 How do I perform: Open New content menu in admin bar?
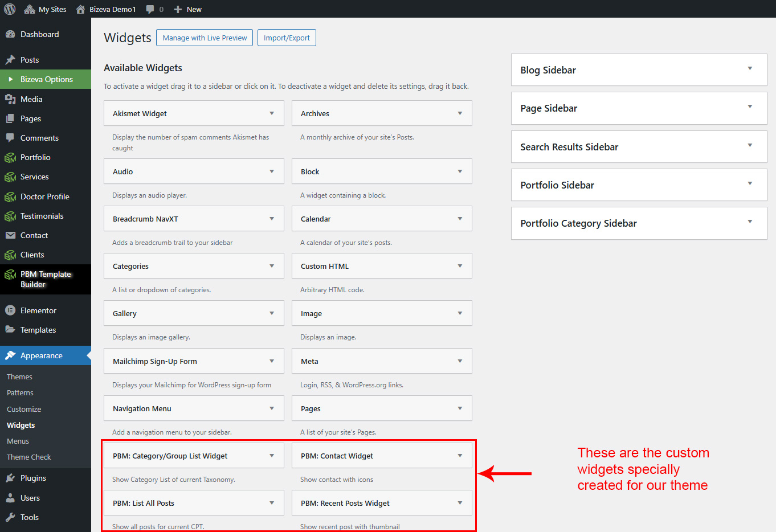pos(188,9)
